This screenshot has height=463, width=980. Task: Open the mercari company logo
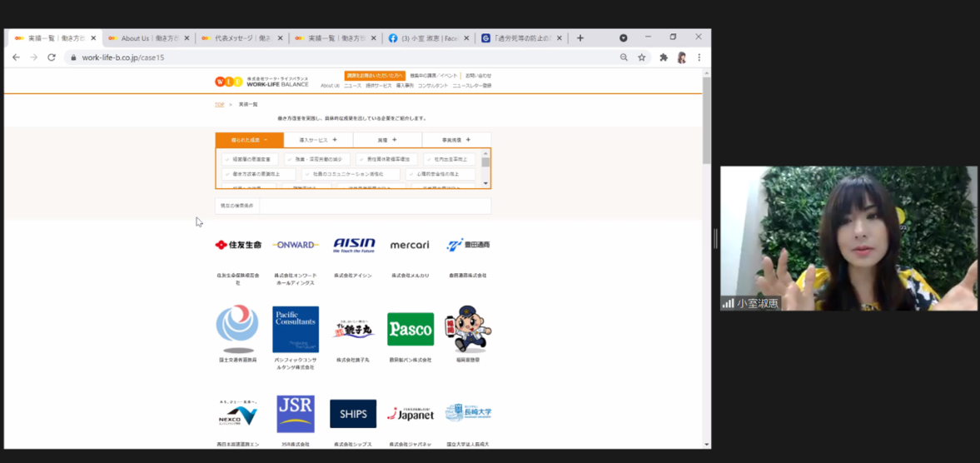[410, 245]
